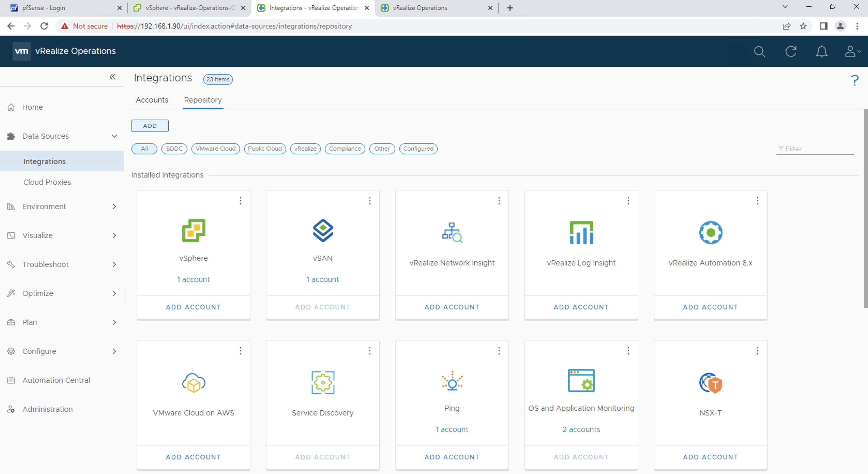Screen dimensions: 868x474
Task: Click the vSAN integration icon
Action: click(x=323, y=231)
